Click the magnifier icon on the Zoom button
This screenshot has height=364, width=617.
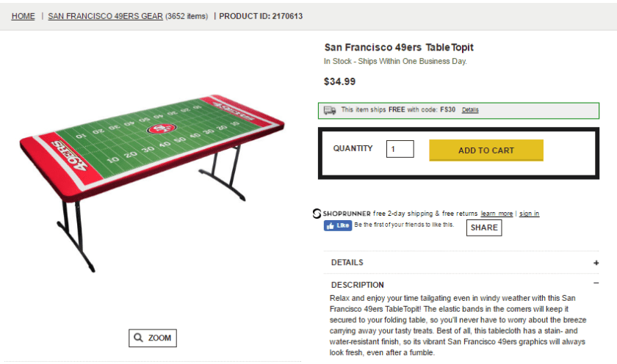pyautogui.click(x=138, y=338)
